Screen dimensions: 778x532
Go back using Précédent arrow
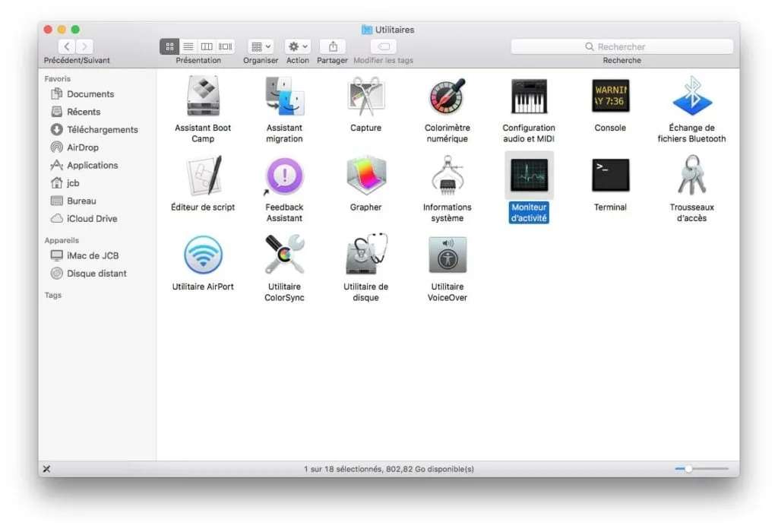tap(66, 46)
